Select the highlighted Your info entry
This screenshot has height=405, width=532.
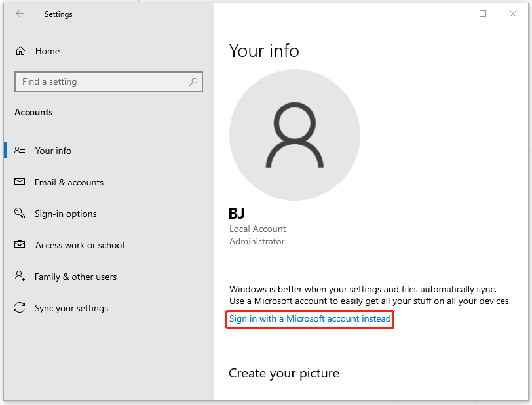point(52,151)
